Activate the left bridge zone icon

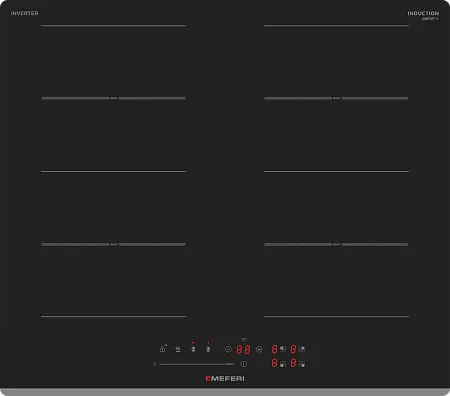tap(193, 349)
